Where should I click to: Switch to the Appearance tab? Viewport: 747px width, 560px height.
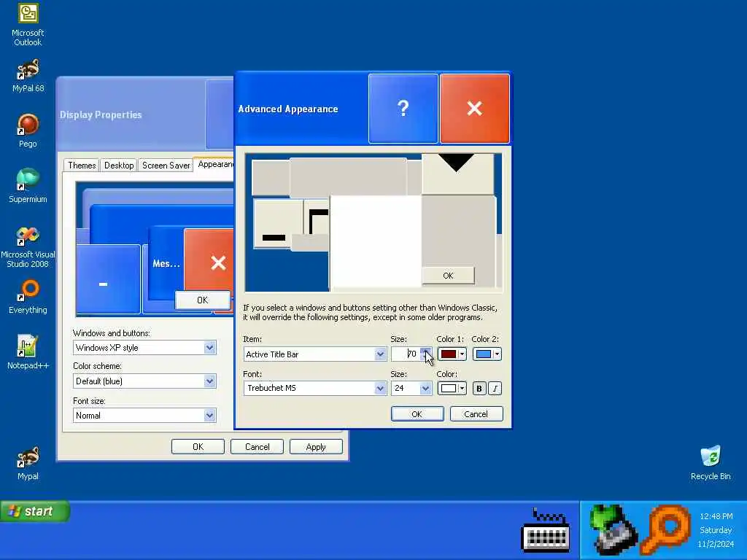point(214,164)
